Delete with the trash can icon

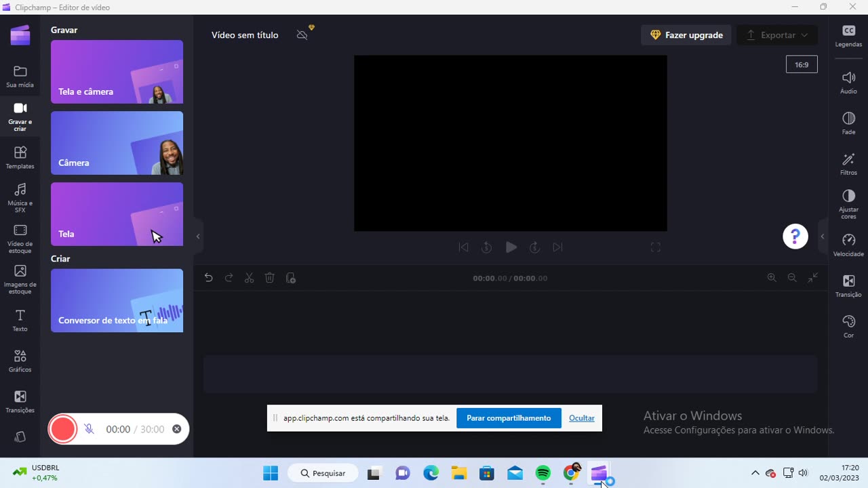click(270, 278)
